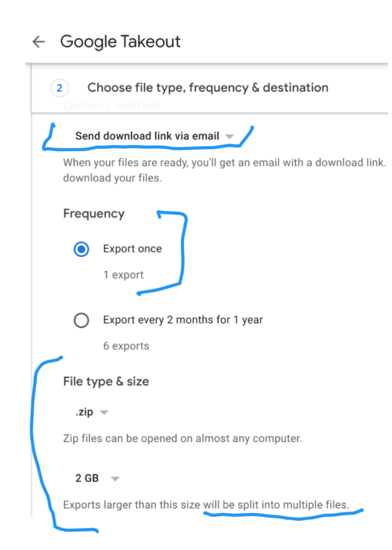Click Choose file type, frequency & destination header
The height and width of the screenshot is (550, 392).
tap(208, 88)
